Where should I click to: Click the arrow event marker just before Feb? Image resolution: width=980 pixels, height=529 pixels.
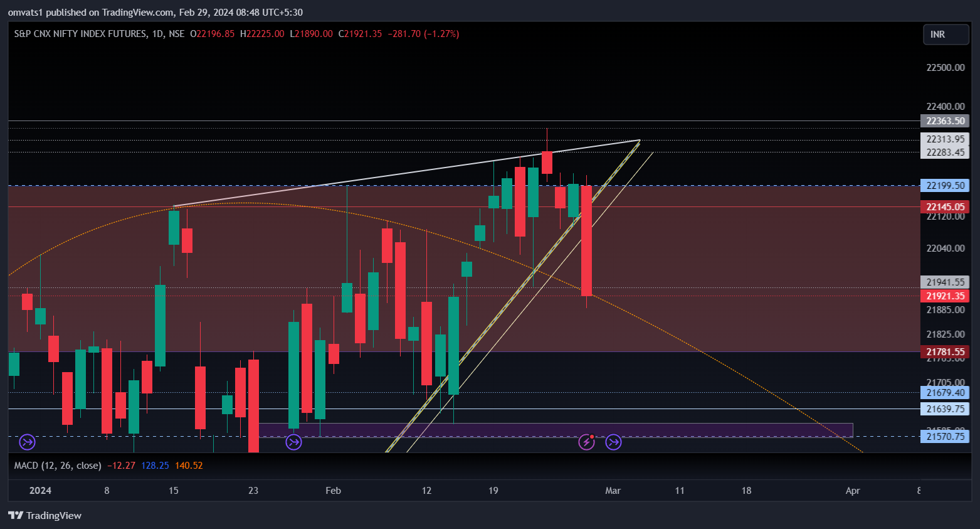click(293, 442)
